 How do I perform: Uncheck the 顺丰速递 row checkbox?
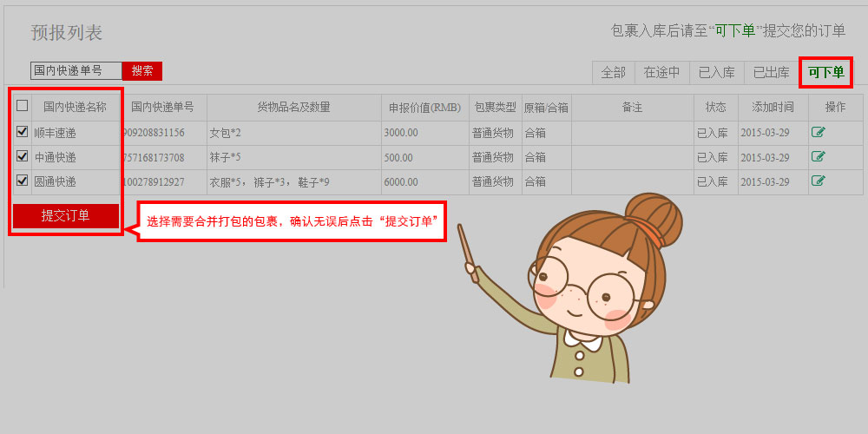coord(23,132)
